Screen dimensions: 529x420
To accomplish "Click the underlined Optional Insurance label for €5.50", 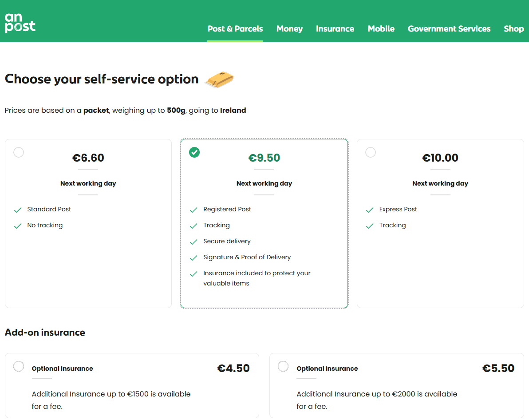I will point(327,368).
